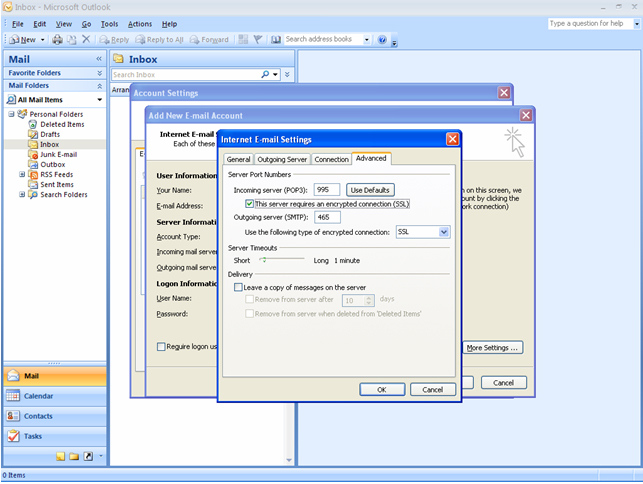Click the Print icon in the toolbar
This screenshot has height=484, width=643.
(x=57, y=40)
